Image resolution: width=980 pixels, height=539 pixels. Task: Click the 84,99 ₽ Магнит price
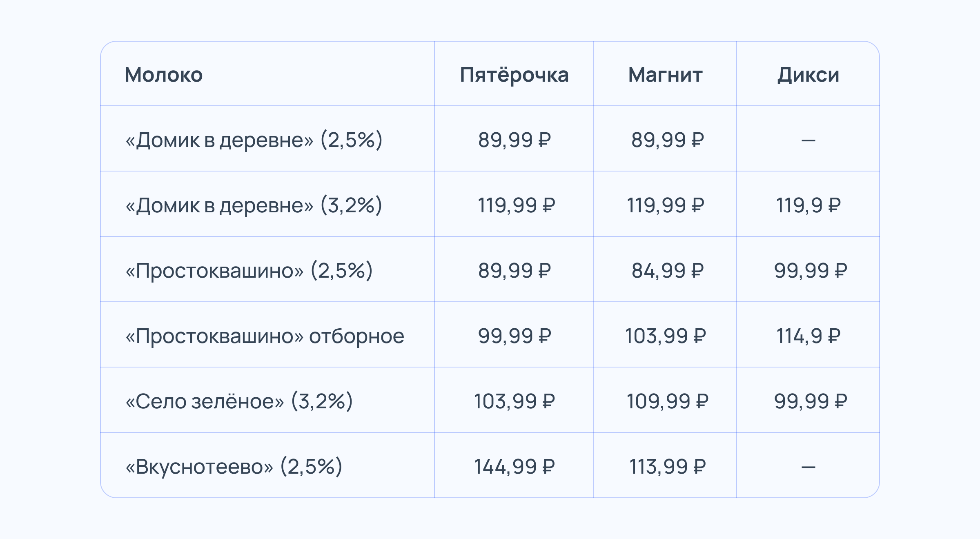tap(668, 270)
